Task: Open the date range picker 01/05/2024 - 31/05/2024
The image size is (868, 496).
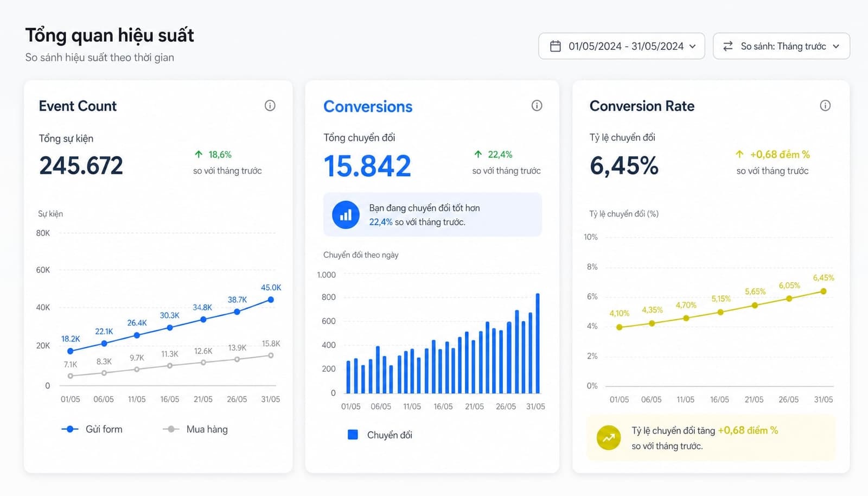Action: (621, 46)
